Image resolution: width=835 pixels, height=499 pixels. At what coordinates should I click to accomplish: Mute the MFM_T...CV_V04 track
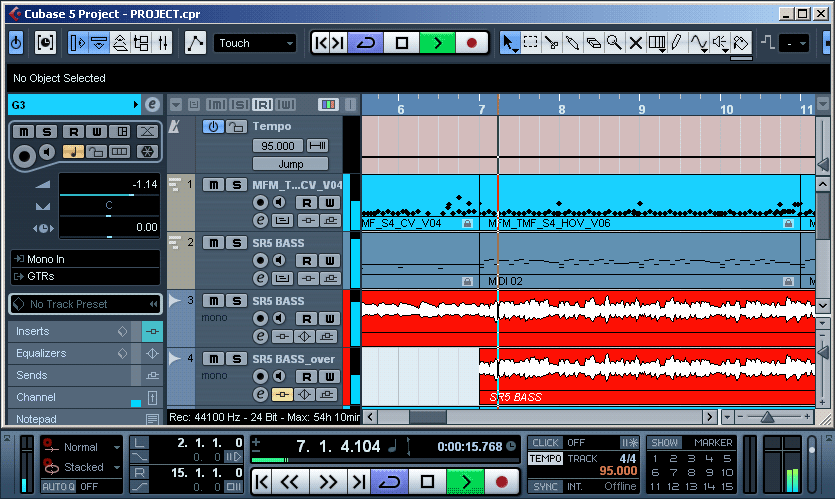(213, 185)
